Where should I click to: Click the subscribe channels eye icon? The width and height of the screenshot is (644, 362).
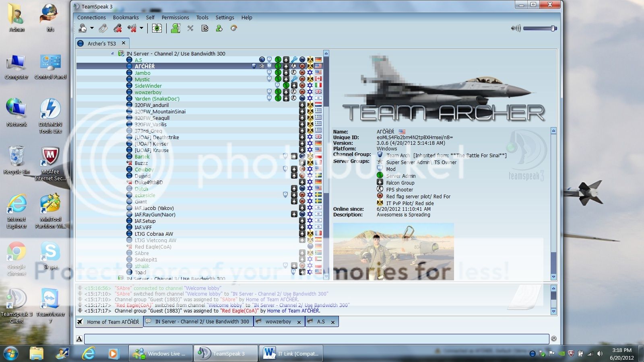pos(157,28)
